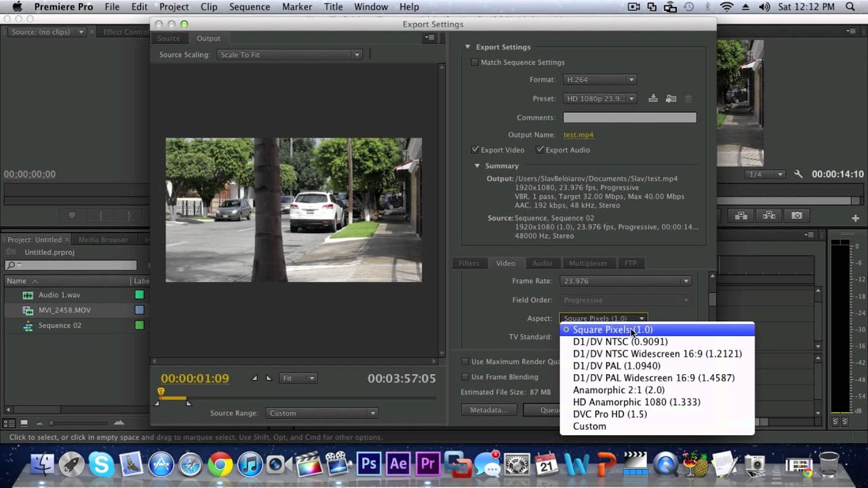This screenshot has width=868, height=488.
Task: Open the App Store from the Dock
Action: 161,465
